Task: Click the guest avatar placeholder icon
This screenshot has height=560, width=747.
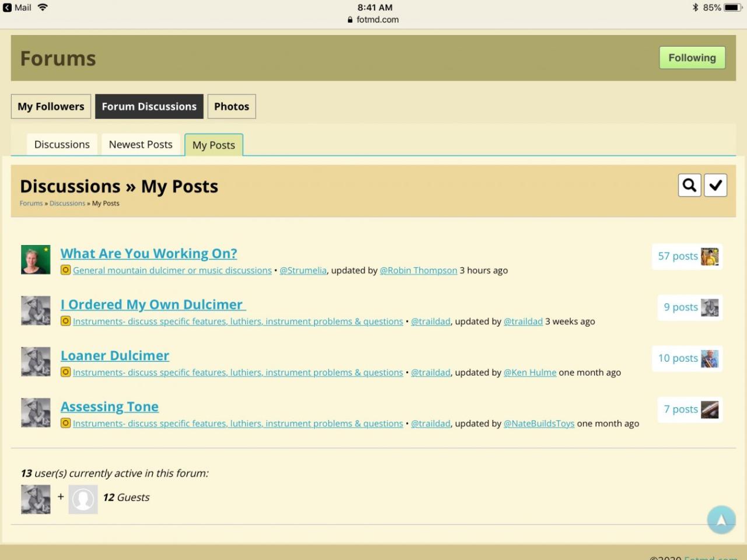Action: click(83, 499)
